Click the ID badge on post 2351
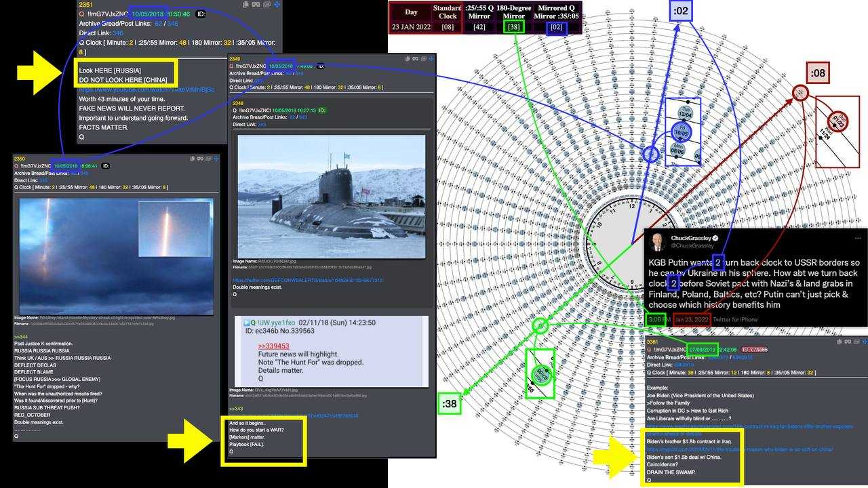This screenshot has height=488, width=868. tap(201, 14)
